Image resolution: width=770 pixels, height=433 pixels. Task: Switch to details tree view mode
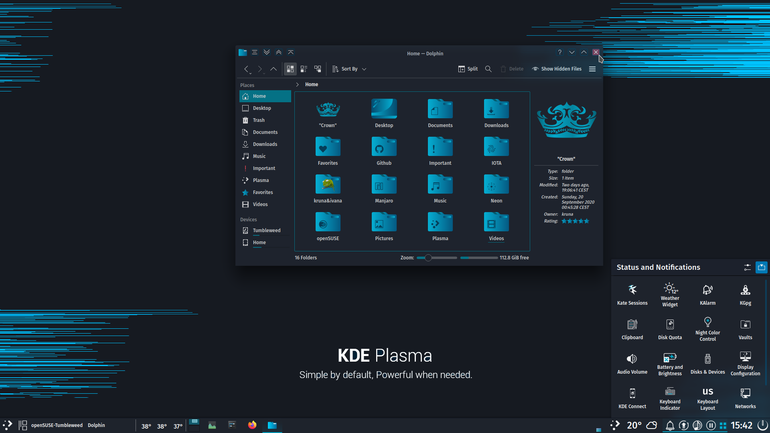click(x=318, y=69)
